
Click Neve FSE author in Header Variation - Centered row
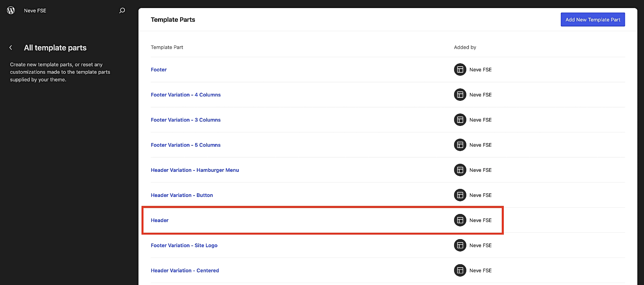click(480, 271)
